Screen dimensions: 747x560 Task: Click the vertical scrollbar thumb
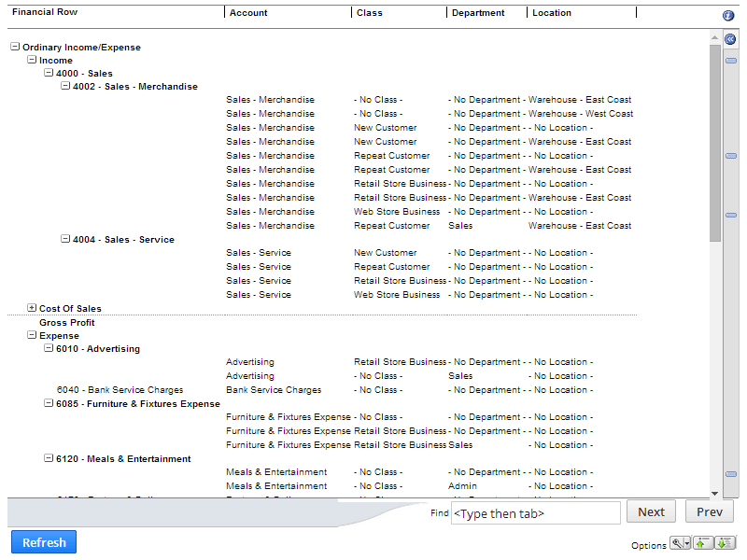pyautogui.click(x=714, y=143)
